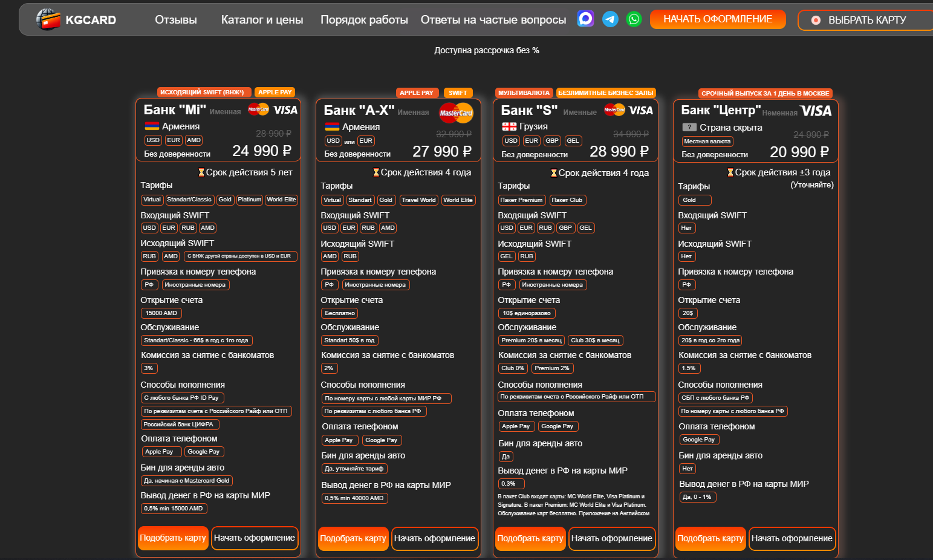Click the СРОЧНЫЙ ВЫПУСК ЗА 1 ДЕНЬ badge
This screenshot has height=560, width=933.
pos(766,93)
